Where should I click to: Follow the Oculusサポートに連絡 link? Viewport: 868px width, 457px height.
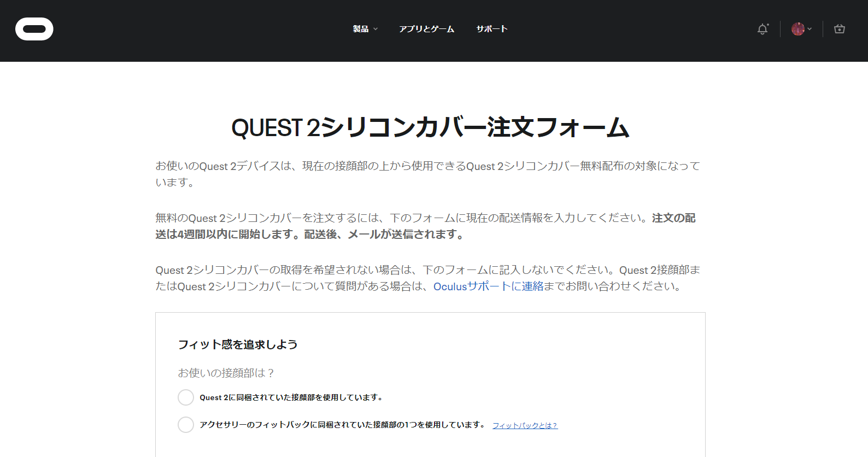coord(488,286)
